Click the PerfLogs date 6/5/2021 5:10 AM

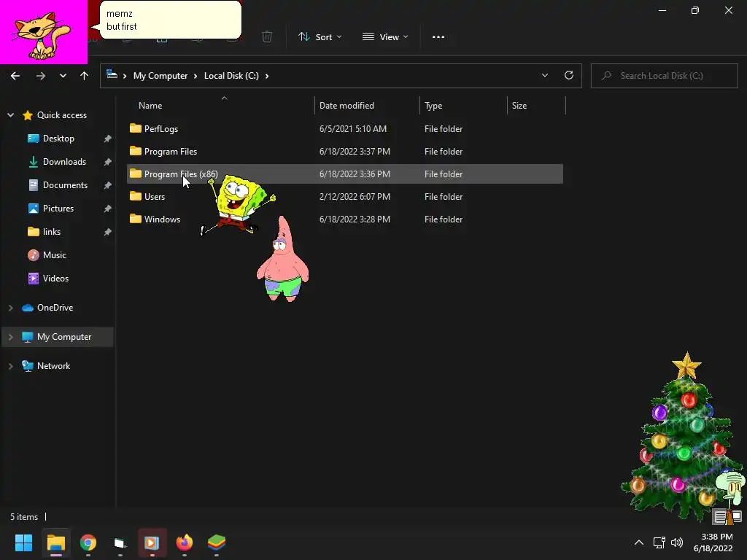pos(353,128)
